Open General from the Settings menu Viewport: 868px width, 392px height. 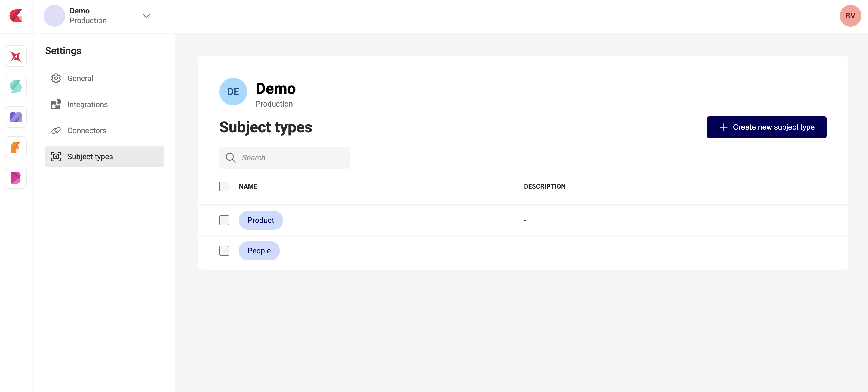click(80, 78)
